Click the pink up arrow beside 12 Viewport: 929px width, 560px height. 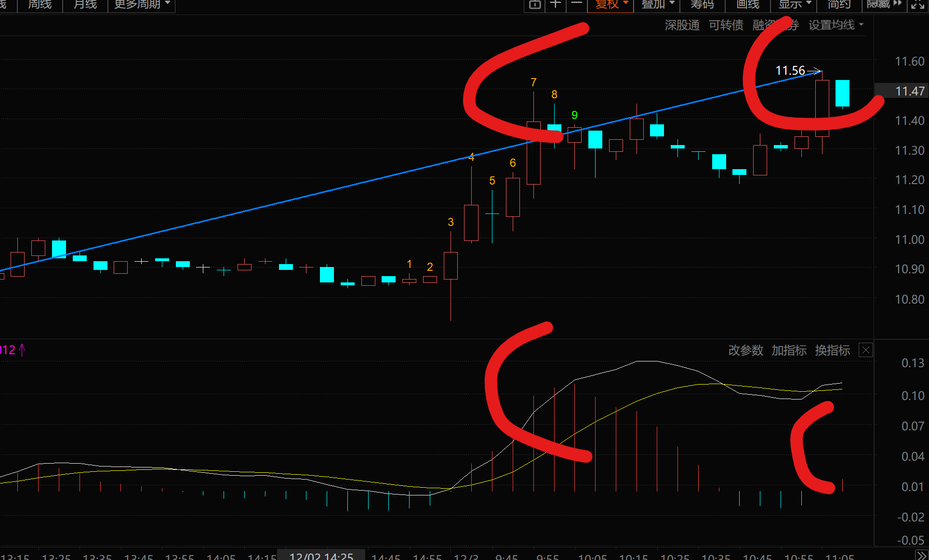point(22,349)
